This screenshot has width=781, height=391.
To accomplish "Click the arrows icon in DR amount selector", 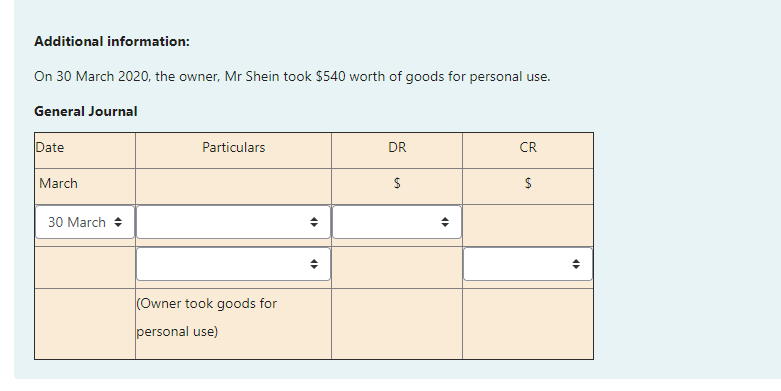I will point(445,222).
